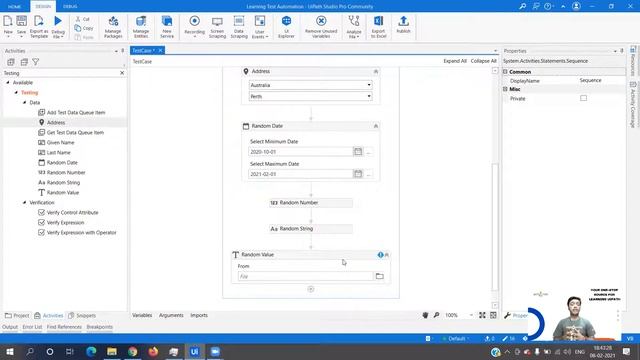Open the Error List panel
This screenshot has width=640, height=360.
32,327
